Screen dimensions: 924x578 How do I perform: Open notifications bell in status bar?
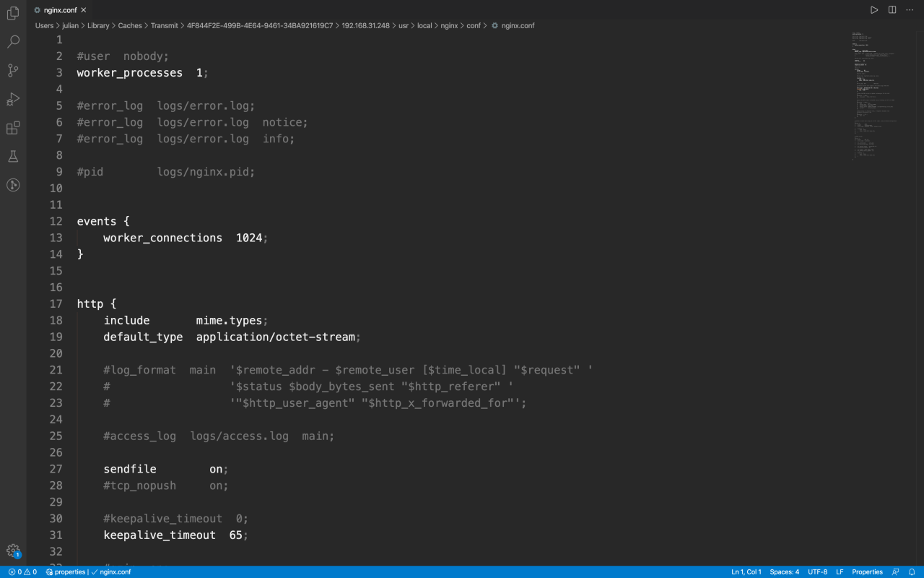click(x=912, y=572)
